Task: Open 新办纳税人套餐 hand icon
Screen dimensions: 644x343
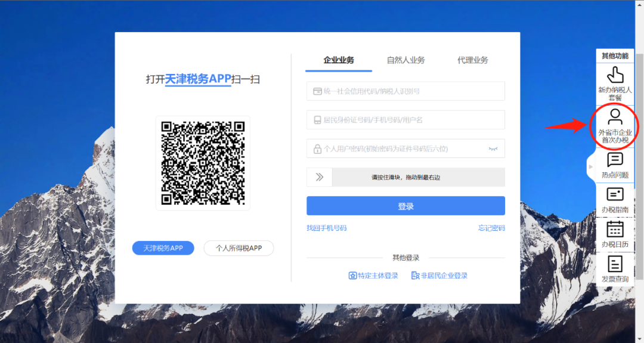Action: [x=615, y=76]
